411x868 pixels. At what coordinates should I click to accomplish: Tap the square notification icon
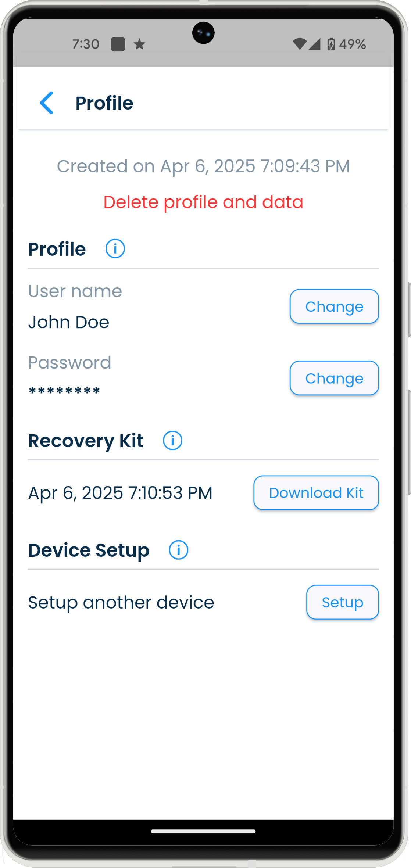tap(118, 44)
